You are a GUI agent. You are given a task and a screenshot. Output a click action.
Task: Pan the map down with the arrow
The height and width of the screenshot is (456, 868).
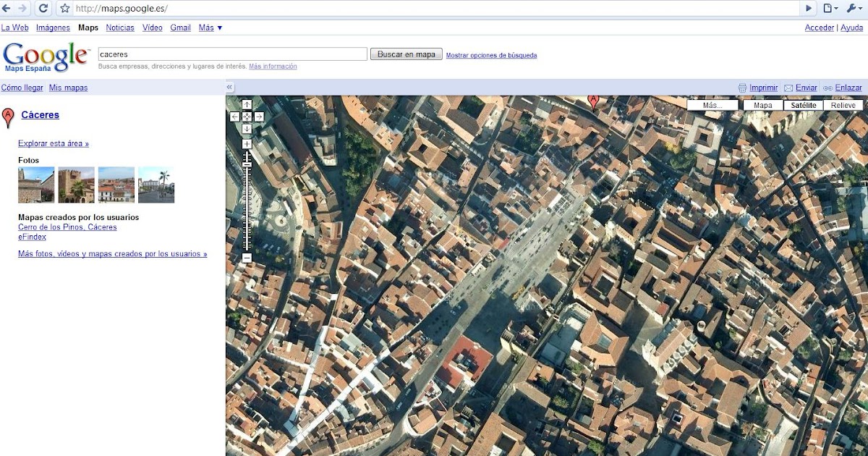tap(247, 129)
